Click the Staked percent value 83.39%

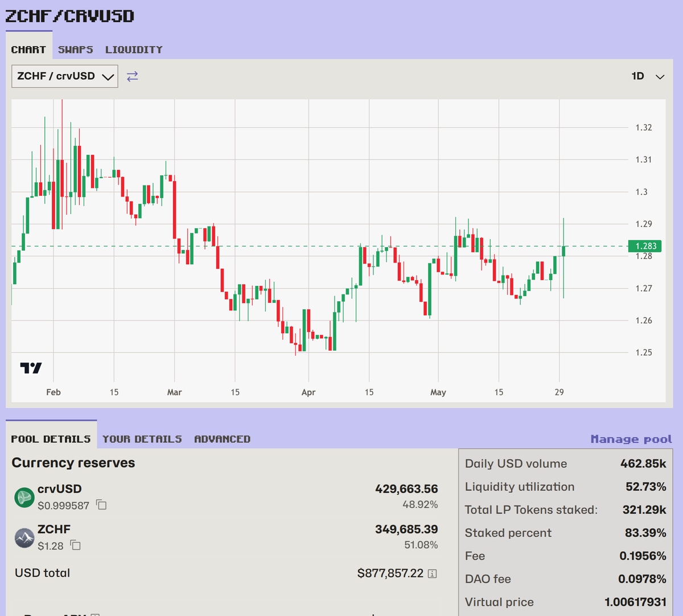(645, 533)
